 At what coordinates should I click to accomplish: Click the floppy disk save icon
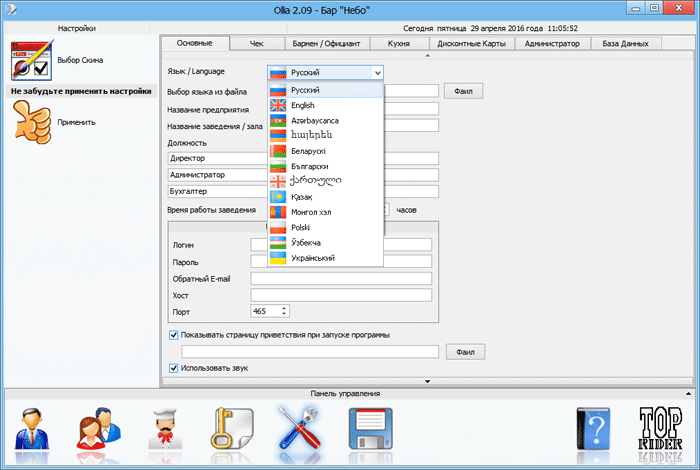click(371, 428)
